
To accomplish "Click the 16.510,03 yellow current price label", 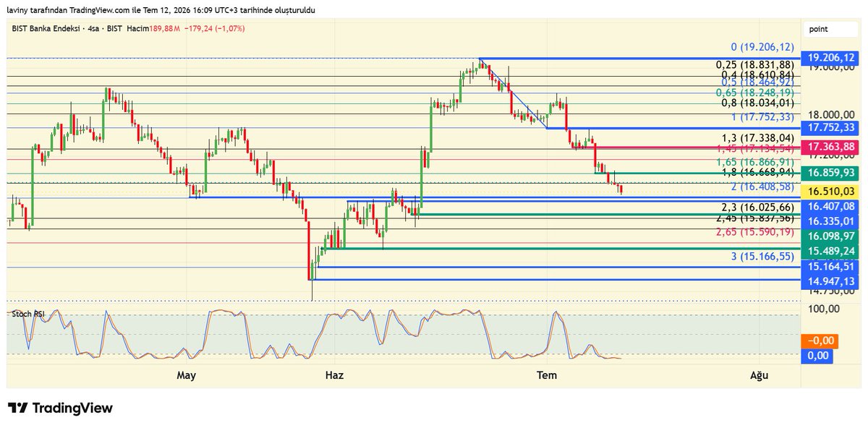I will tap(831, 192).
